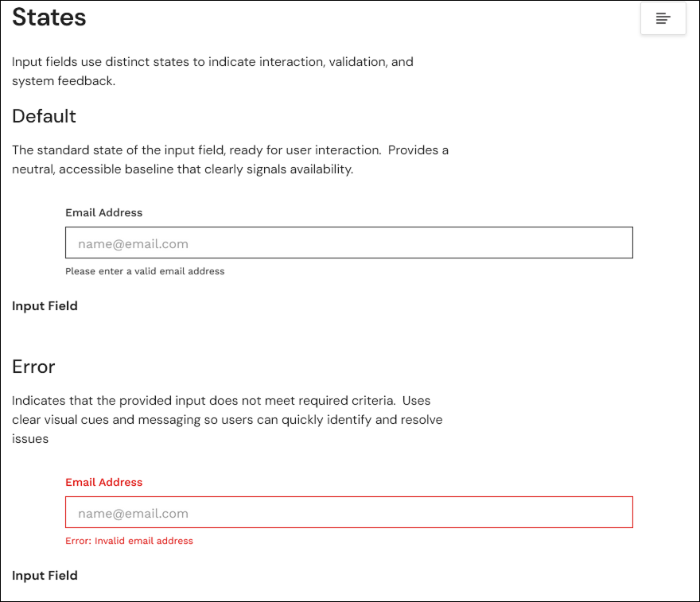Image resolution: width=700 pixels, height=602 pixels.
Task: Click the black Email Address label
Action: [x=103, y=212]
